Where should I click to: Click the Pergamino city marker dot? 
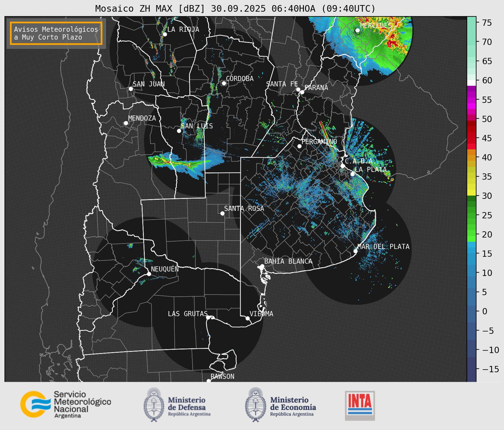coord(299,146)
